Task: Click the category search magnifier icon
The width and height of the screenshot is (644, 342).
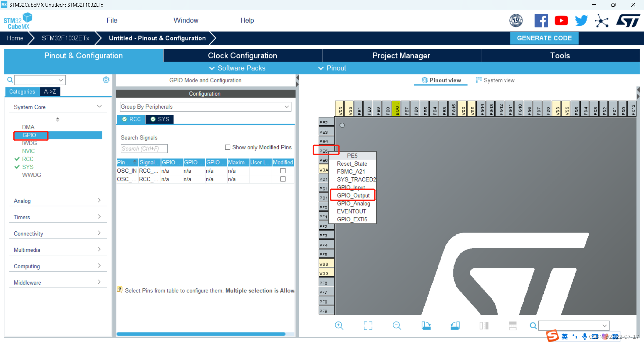Action: pyautogui.click(x=10, y=80)
